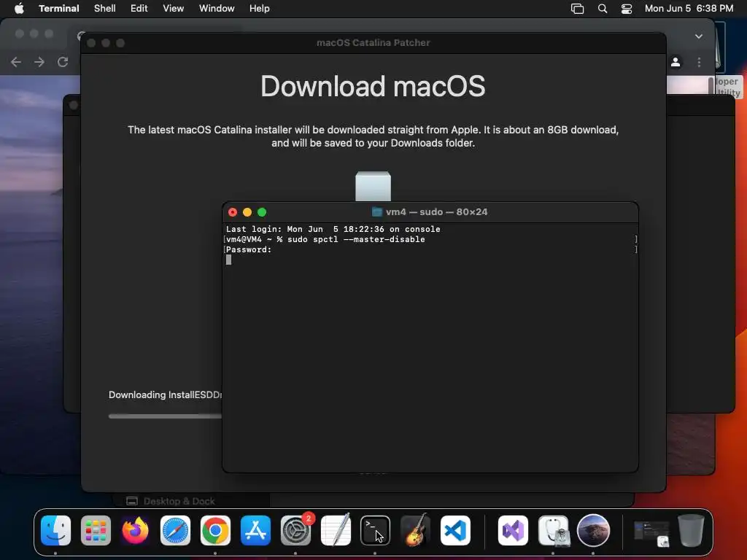
Task: Open Google Chrome in the Dock
Action: (215, 531)
